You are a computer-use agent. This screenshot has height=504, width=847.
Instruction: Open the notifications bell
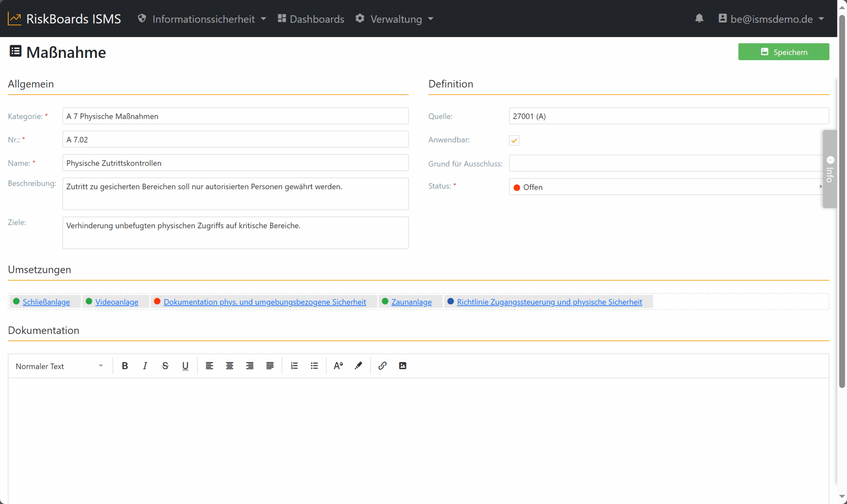pyautogui.click(x=699, y=18)
